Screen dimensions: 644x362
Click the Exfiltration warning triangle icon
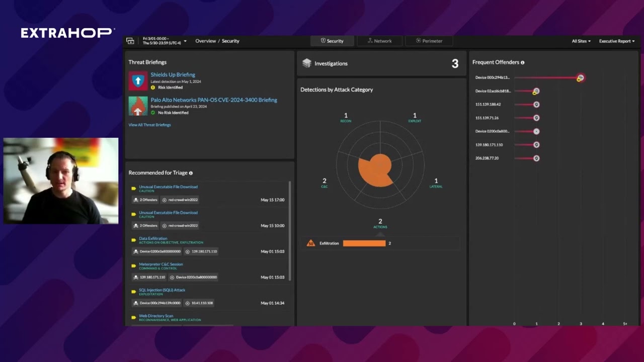pos(311,243)
